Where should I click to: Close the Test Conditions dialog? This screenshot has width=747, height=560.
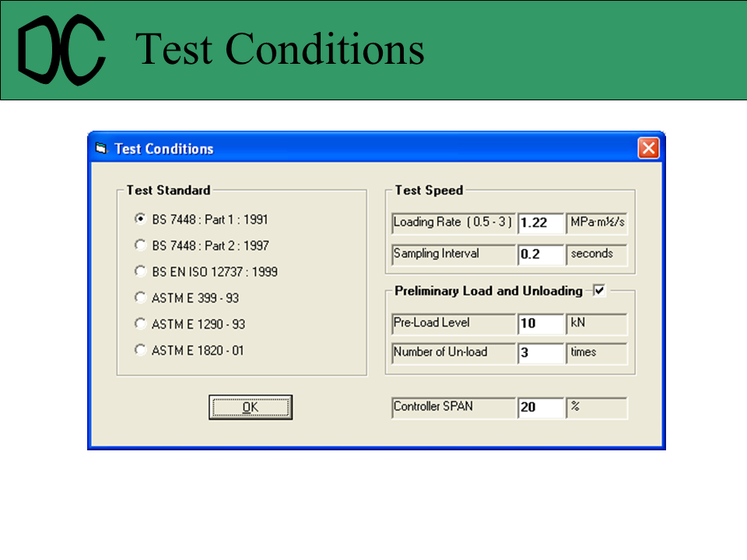pyautogui.click(x=648, y=148)
